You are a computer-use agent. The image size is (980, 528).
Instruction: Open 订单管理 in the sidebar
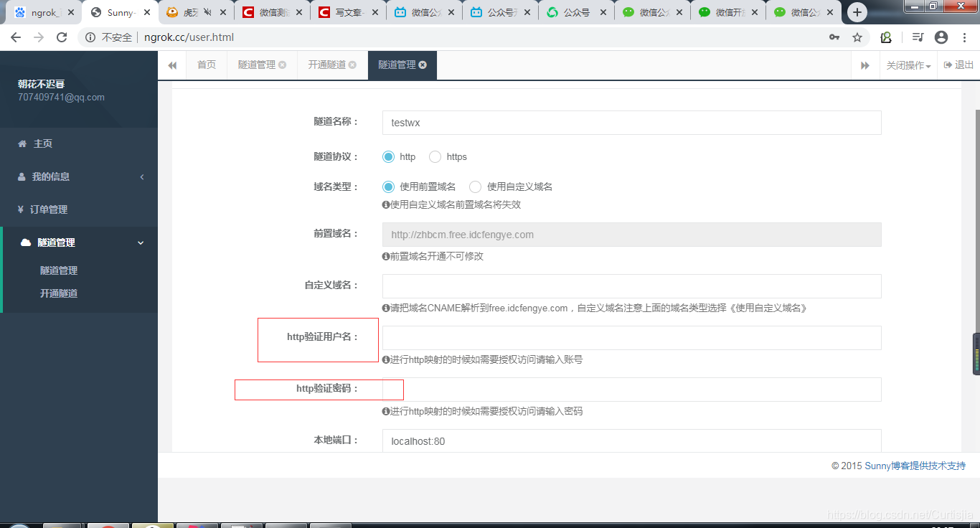tap(79, 209)
